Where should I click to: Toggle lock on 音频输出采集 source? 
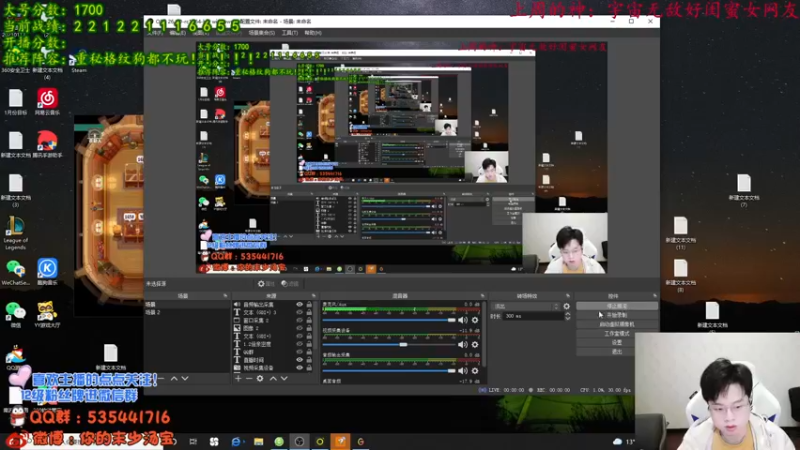point(309,305)
